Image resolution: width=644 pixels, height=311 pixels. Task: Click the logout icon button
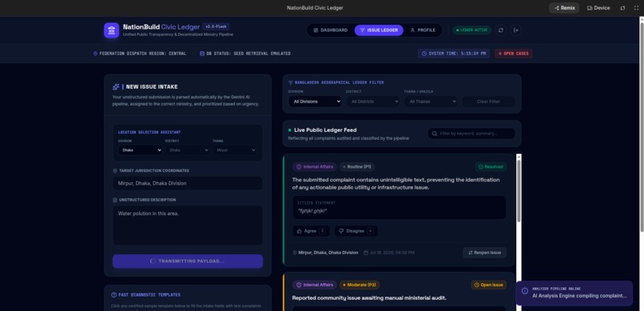coord(516,30)
